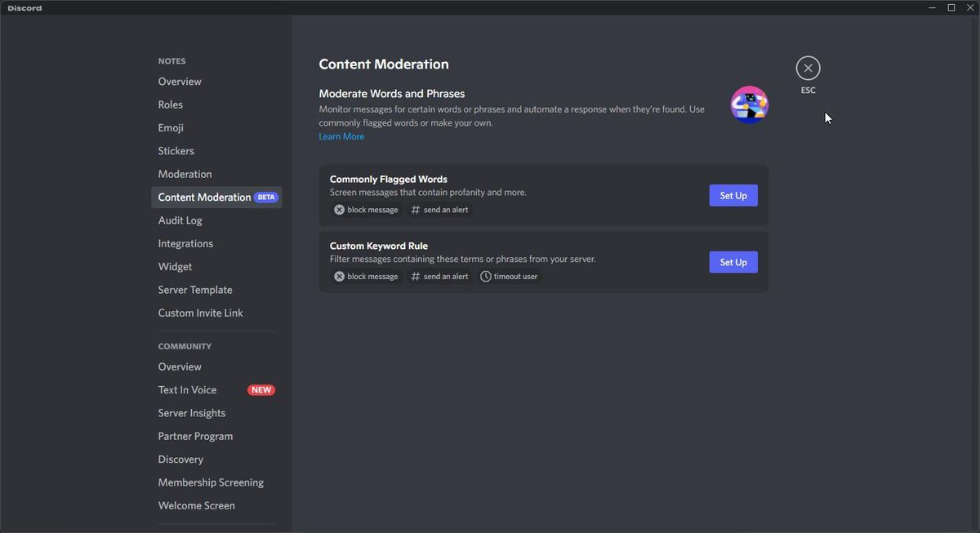
Task: Set Up Commonly Flagged Words
Action: pos(733,195)
